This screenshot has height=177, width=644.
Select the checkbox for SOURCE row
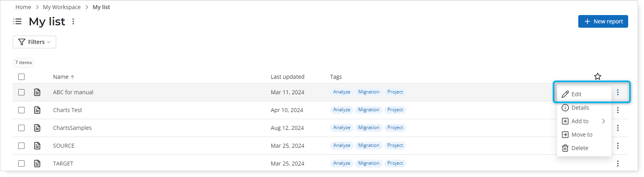point(21,146)
